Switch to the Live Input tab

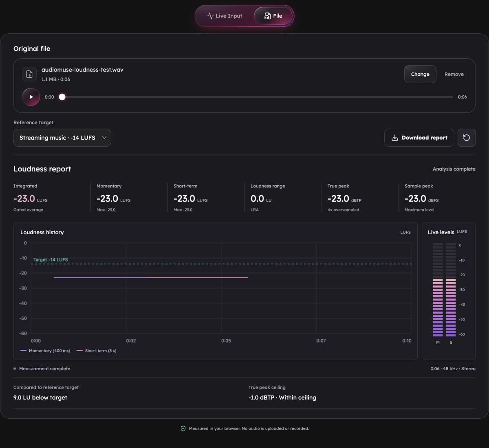[x=225, y=16]
